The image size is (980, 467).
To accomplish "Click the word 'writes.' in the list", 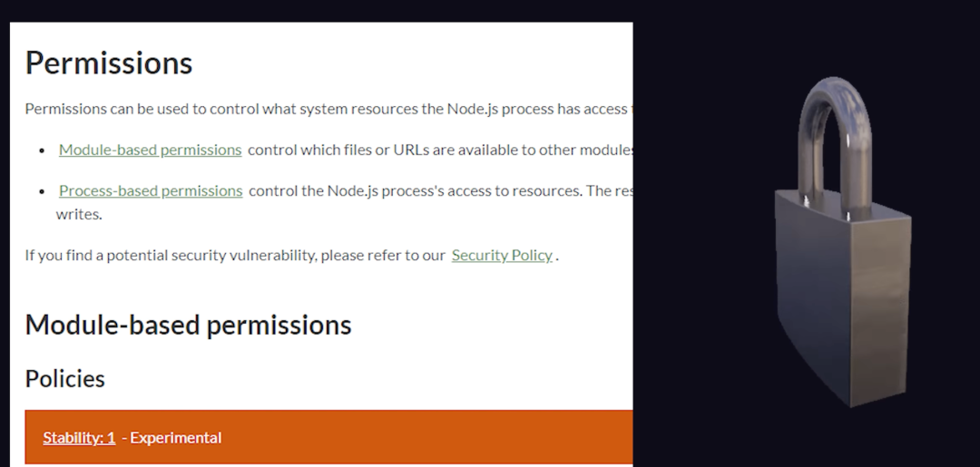I will [79, 214].
